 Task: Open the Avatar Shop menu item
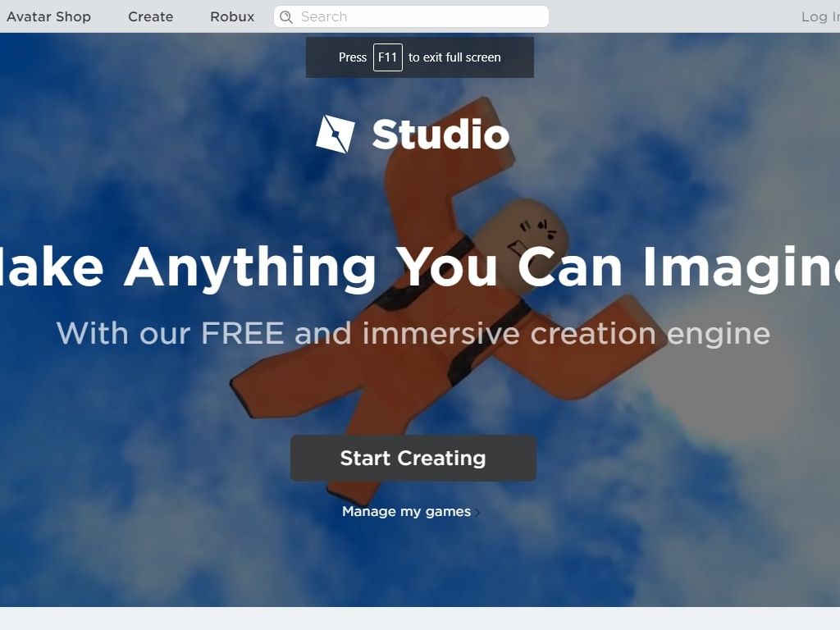click(48, 16)
